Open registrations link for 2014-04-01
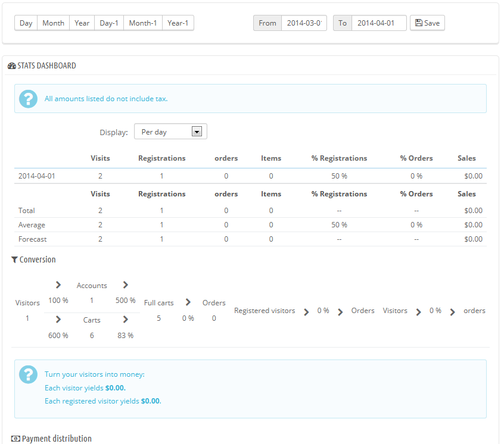 click(x=161, y=176)
